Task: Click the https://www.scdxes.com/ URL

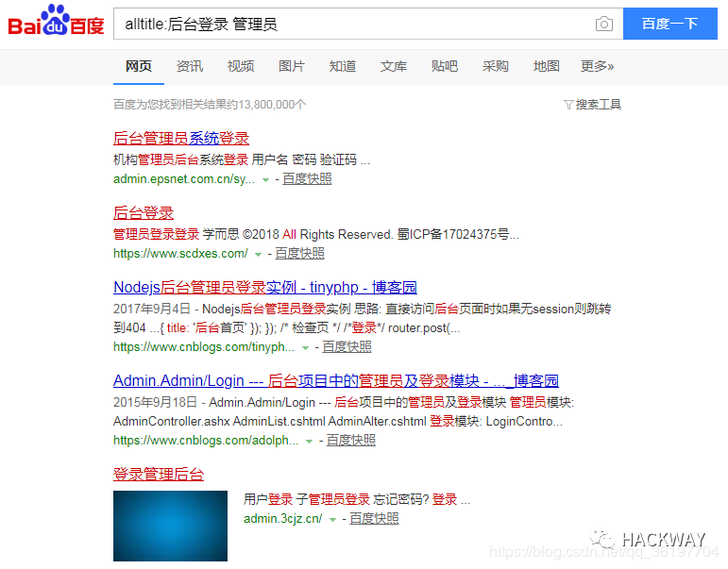Action: coord(180,254)
